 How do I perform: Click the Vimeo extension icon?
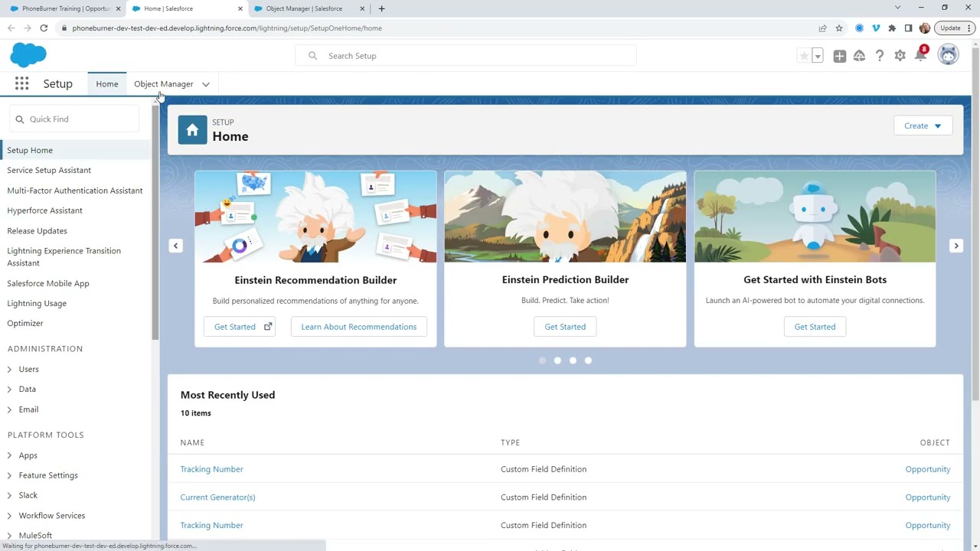pos(876,28)
